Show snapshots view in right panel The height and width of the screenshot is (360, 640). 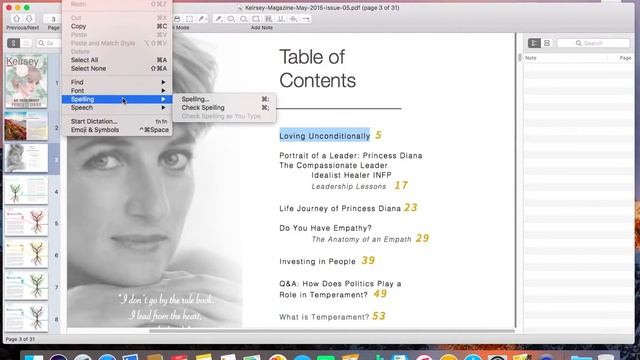click(x=547, y=43)
